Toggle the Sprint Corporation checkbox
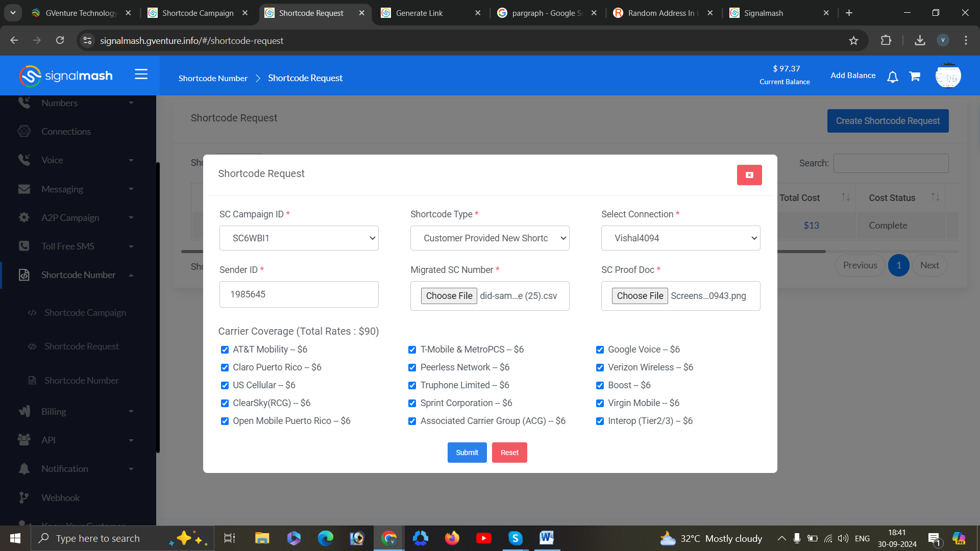The width and height of the screenshot is (980, 551). 412,403
